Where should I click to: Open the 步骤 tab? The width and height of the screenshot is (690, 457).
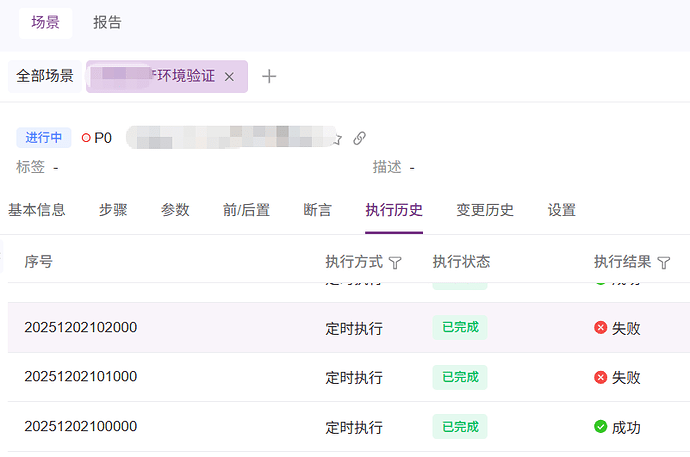pyautogui.click(x=113, y=210)
